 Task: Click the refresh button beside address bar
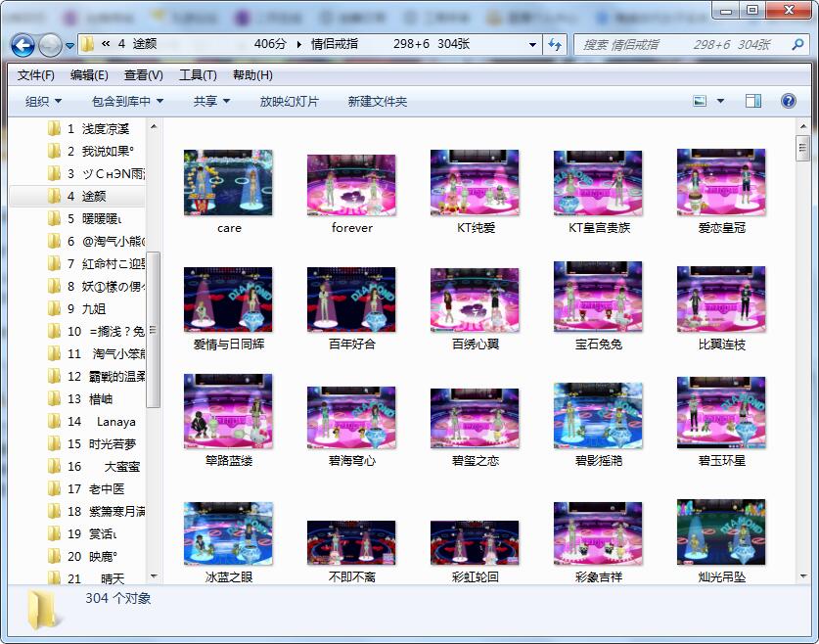click(x=555, y=44)
